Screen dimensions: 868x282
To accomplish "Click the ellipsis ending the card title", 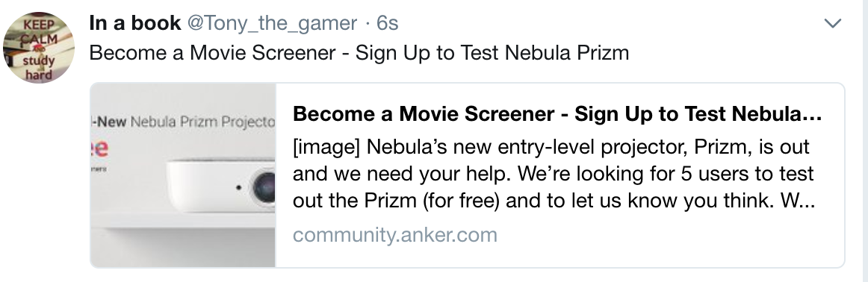I will pos(811,117).
